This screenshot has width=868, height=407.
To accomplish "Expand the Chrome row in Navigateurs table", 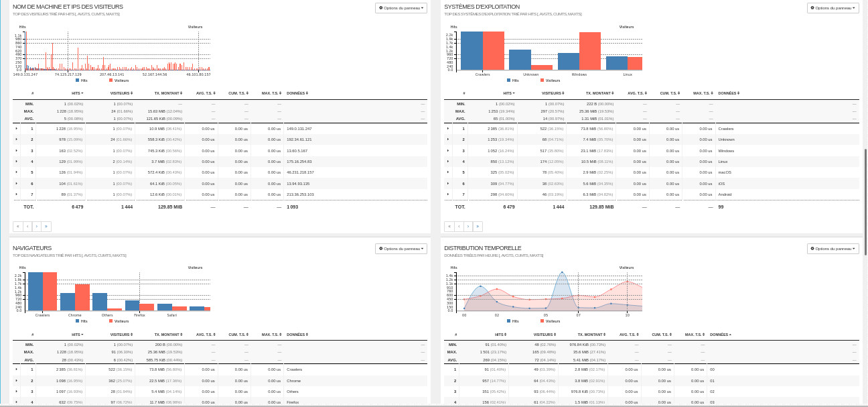I will point(16,380).
